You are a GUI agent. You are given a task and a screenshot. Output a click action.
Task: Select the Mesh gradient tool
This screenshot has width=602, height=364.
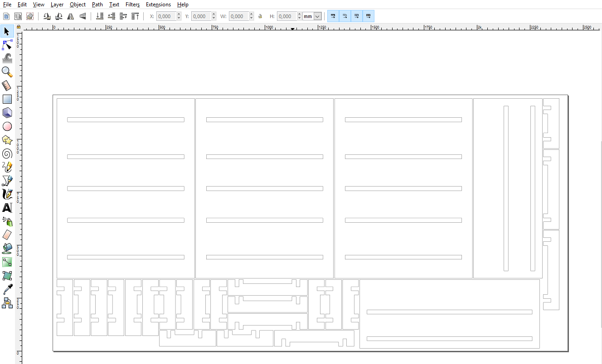(7, 276)
